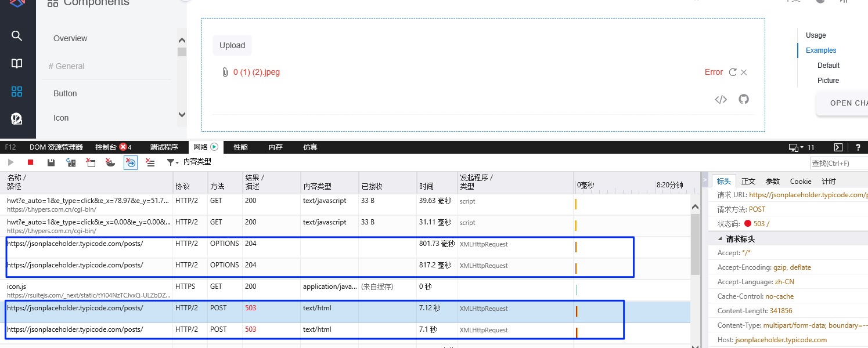Open the GitHub icon under the Upload demo
Screen dimensions: 868x348
point(744,99)
